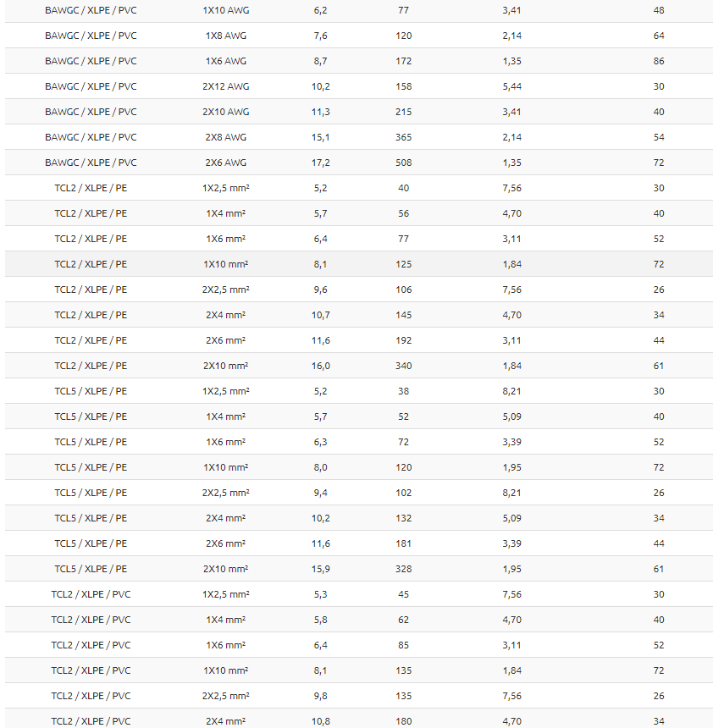Viewport: 713px width, 728px height.
Task: Select the resistance value 5,44
Action: click(x=511, y=86)
